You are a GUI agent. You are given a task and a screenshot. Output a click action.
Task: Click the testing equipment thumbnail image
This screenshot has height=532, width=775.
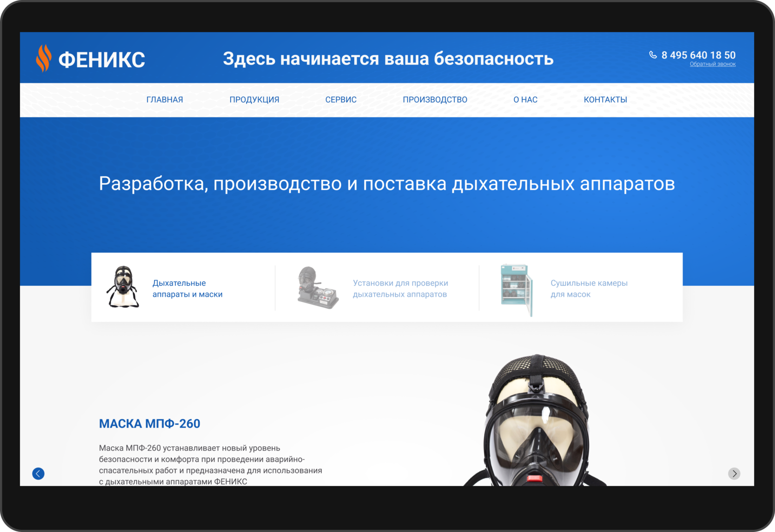click(318, 287)
